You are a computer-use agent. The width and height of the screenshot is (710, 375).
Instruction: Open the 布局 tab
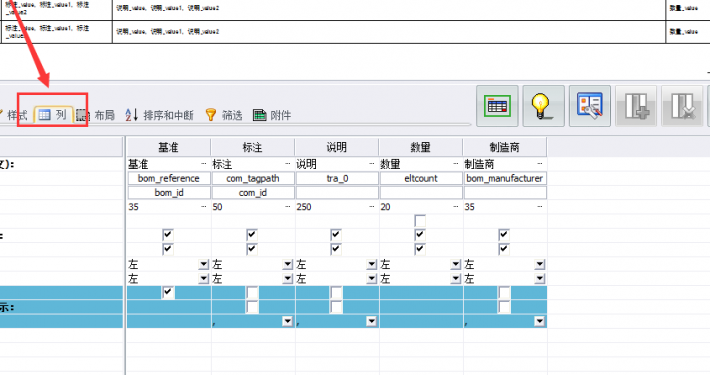(96, 115)
